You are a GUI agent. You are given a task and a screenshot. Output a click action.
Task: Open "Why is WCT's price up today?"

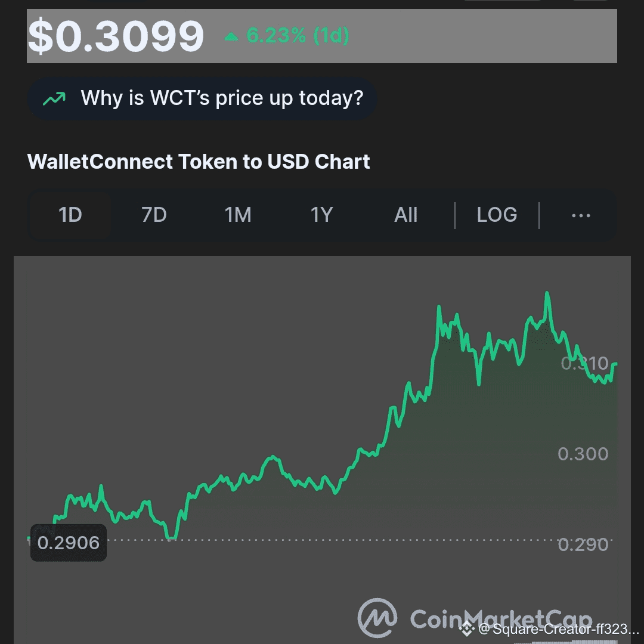(221, 98)
